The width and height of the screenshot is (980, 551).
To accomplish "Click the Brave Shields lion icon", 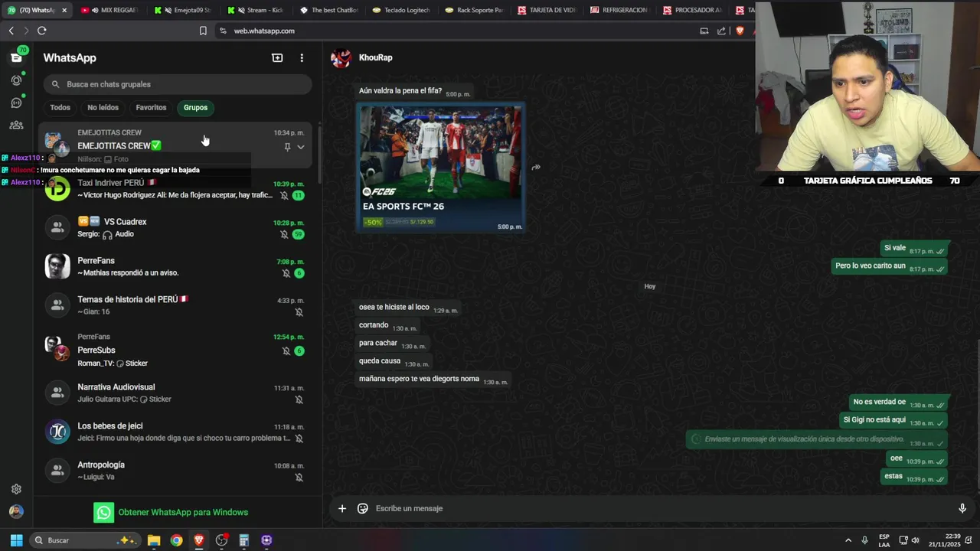I will point(740,31).
